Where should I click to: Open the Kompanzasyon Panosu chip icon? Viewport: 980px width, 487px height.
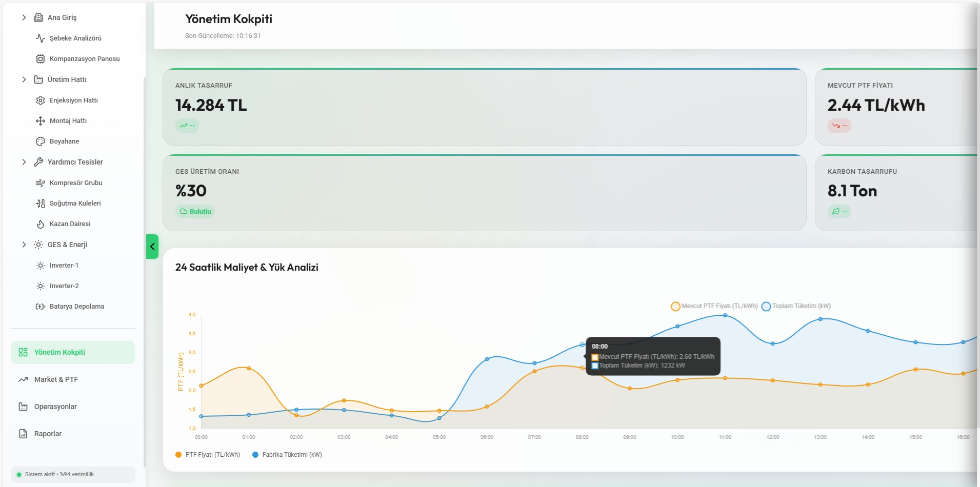41,59
